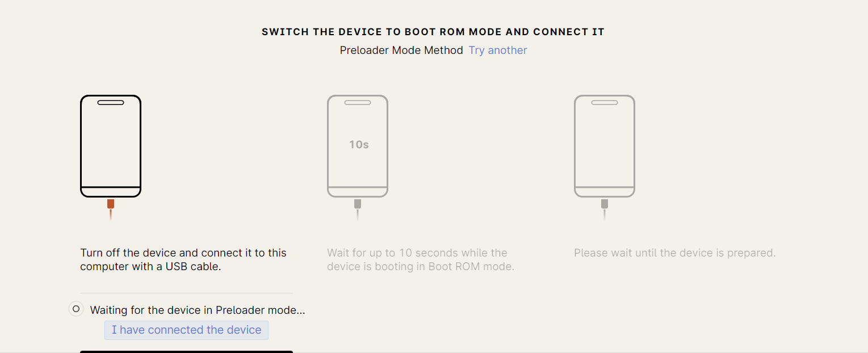Click the USB plug under the third phone
This screenshot has width=868, height=353.
click(x=605, y=204)
